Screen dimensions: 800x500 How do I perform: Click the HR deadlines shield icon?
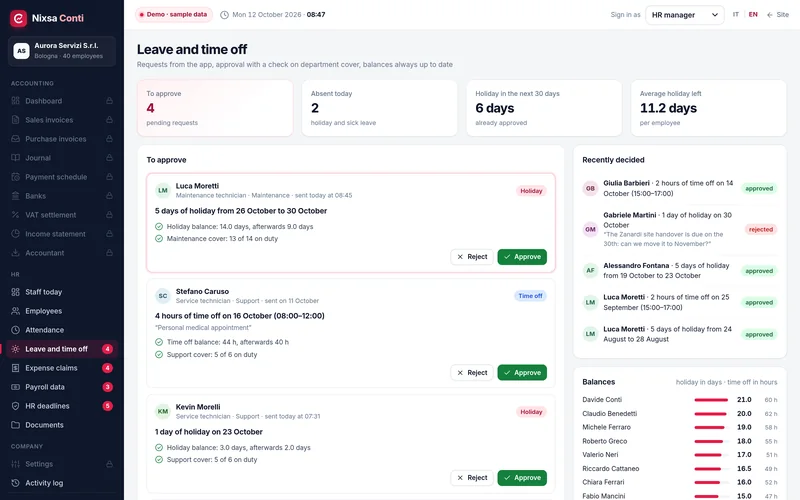pos(15,406)
